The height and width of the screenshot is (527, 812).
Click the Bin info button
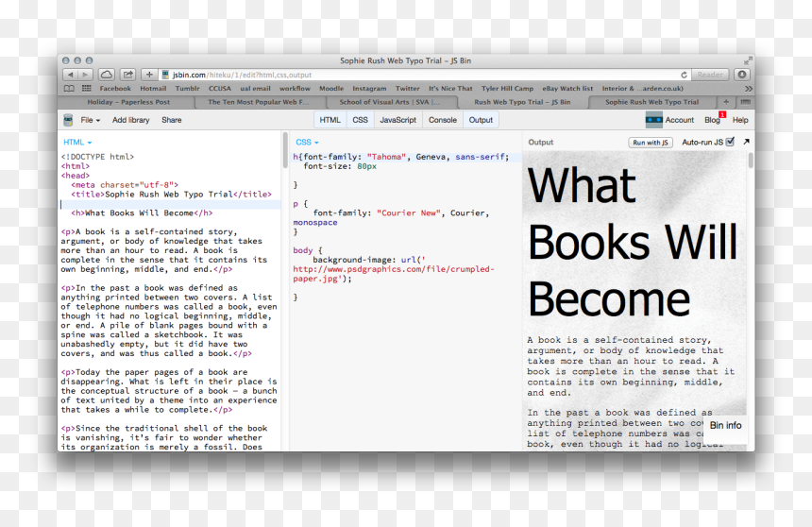pos(725,425)
